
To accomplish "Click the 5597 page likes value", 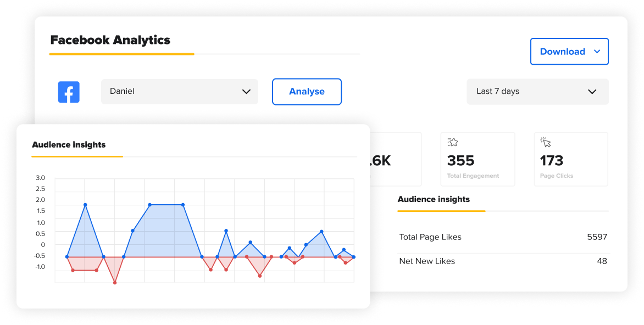I will (x=597, y=237).
